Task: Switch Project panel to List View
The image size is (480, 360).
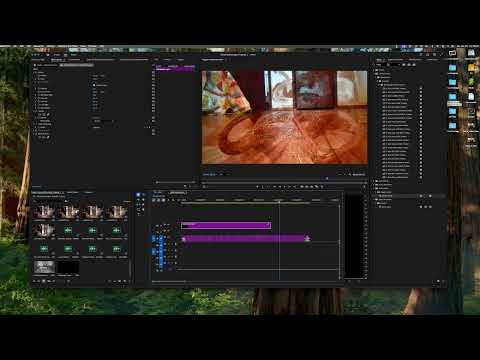Action: (39, 281)
